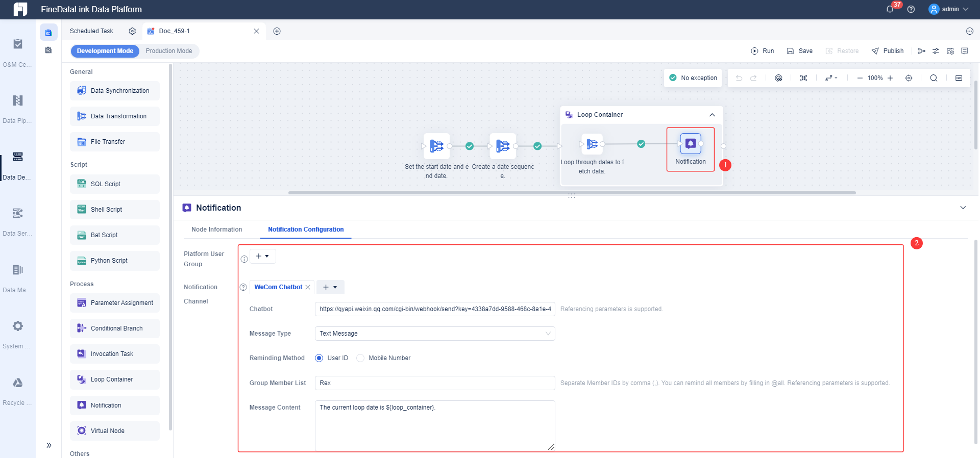Run the scheduled task
The height and width of the screenshot is (458, 980).
tap(763, 51)
